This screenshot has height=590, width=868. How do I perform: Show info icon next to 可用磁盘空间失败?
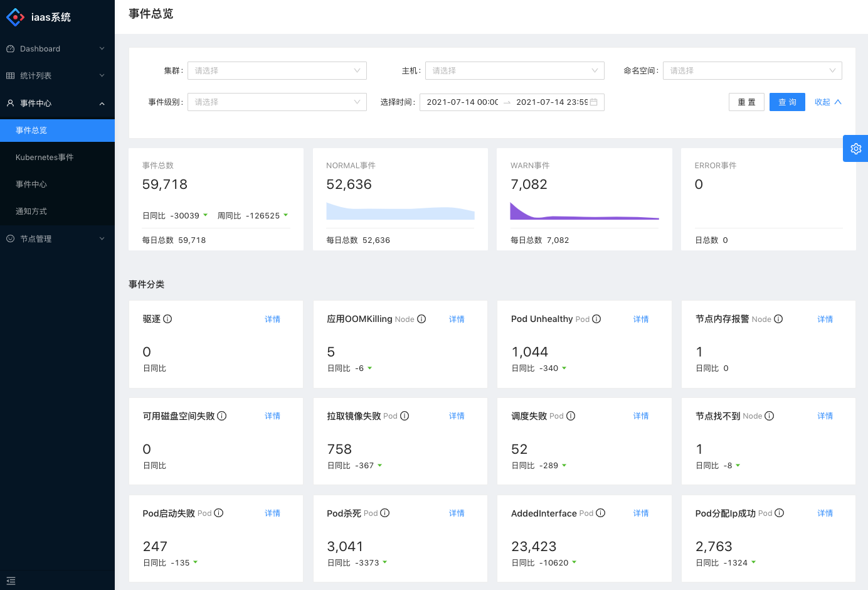click(x=222, y=416)
